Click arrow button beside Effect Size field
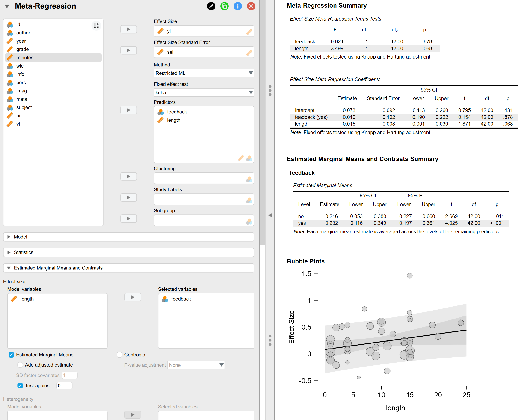Viewport: 530px width, 420px height. 128,30
